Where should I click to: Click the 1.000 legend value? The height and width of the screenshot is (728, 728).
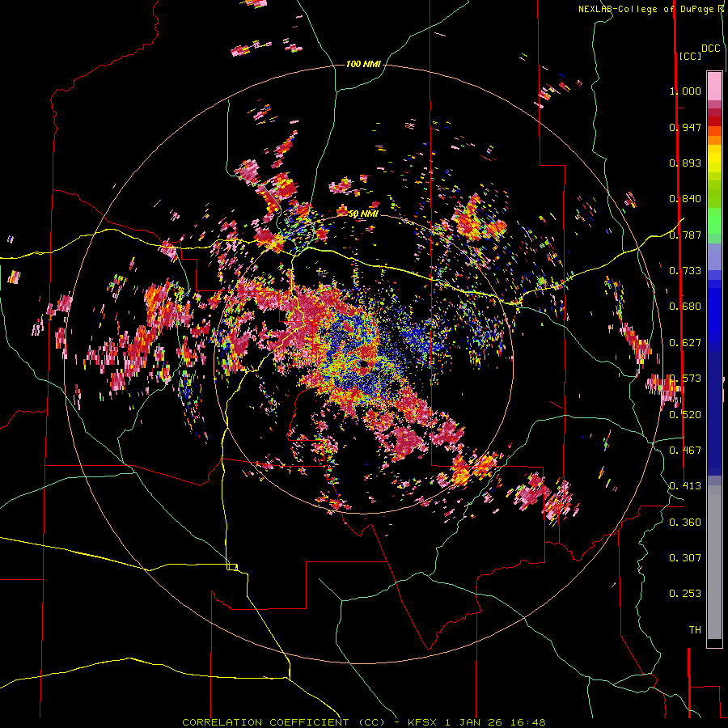tap(685, 91)
